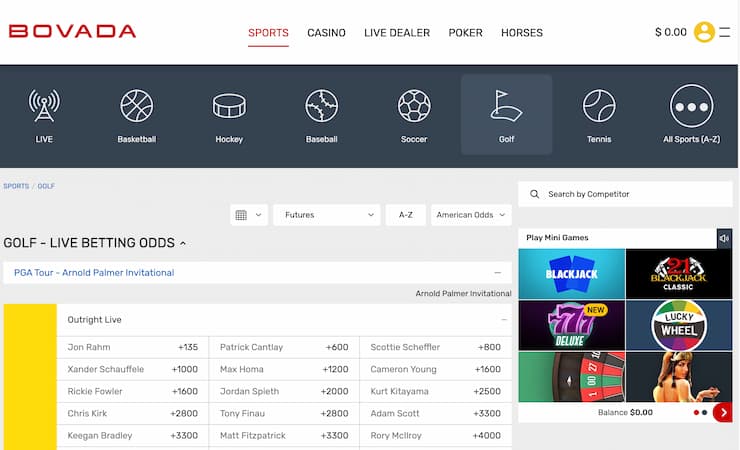Click the red next arrow in mini games

723,412
